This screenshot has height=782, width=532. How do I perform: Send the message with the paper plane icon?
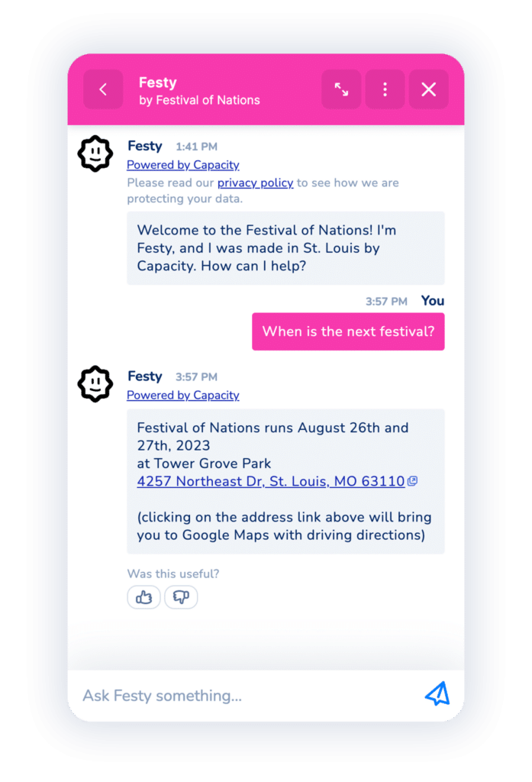pos(437,693)
